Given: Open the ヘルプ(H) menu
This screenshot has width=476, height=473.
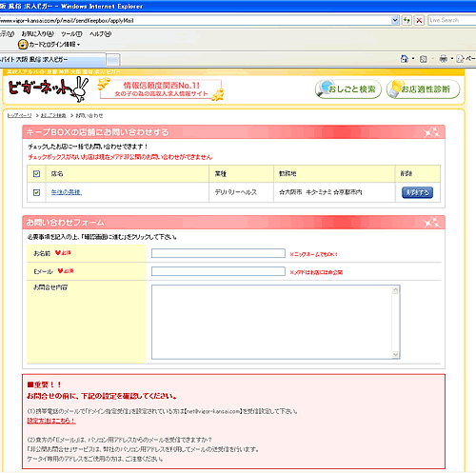Looking at the screenshot, I should [100, 34].
